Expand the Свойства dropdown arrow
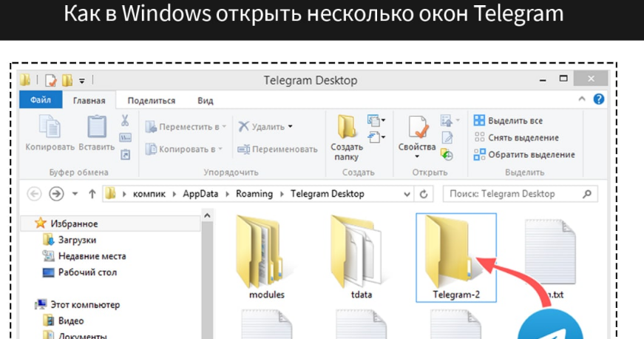This screenshot has height=339, width=644. (417, 157)
